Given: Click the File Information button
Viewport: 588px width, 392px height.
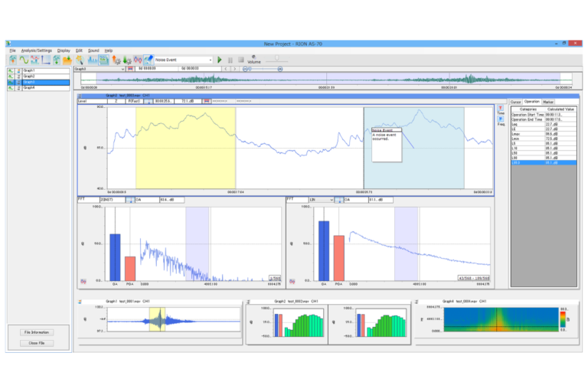Looking at the screenshot, I should (x=36, y=332).
